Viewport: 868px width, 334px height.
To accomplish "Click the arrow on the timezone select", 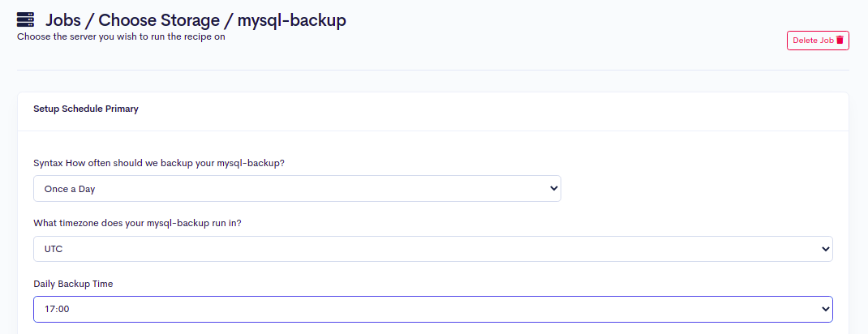I will pos(826,249).
